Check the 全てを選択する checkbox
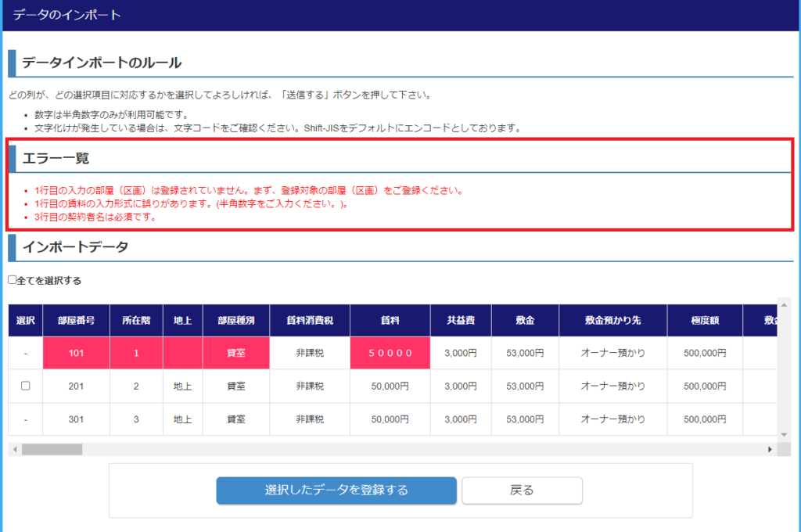801x532 pixels. coord(12,280)
